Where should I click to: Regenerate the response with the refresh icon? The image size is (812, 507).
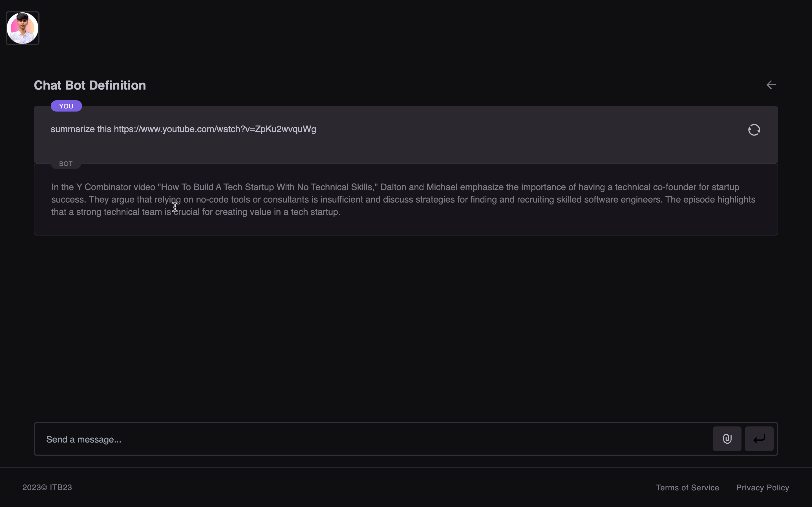tap(754, 130)
